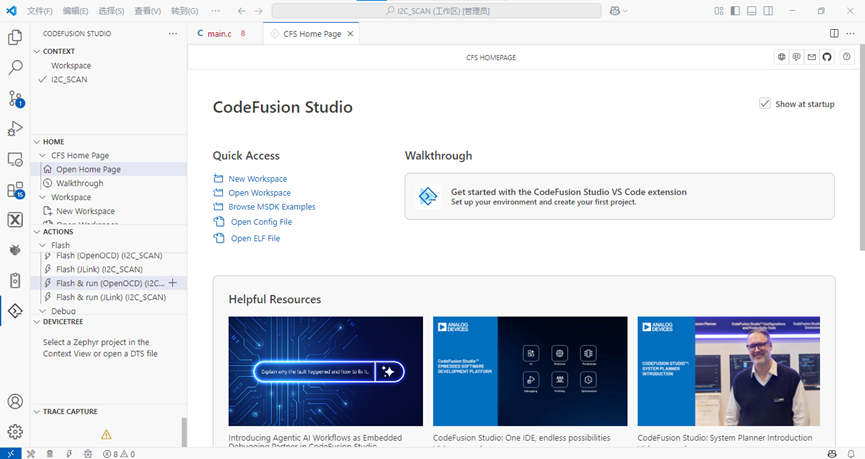Open the help question mark icon
The image size is (865, 459).
(x=847, y=57)
